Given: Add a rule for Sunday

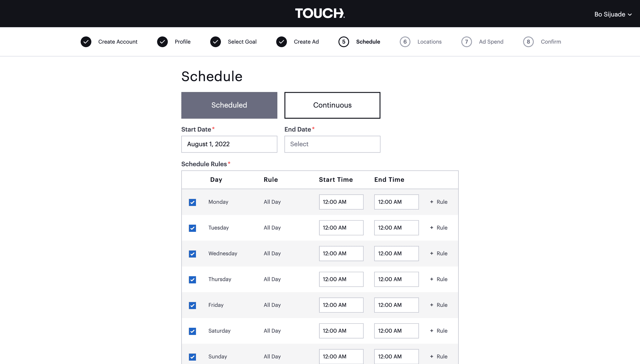Looking at the screenshot, I should pyautogui.click(x=439, y=357).
